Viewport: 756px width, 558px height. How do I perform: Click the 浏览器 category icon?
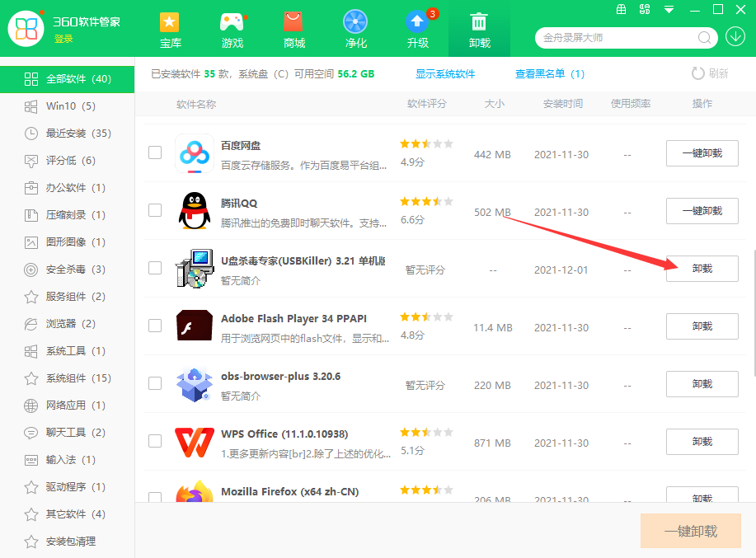31,324
